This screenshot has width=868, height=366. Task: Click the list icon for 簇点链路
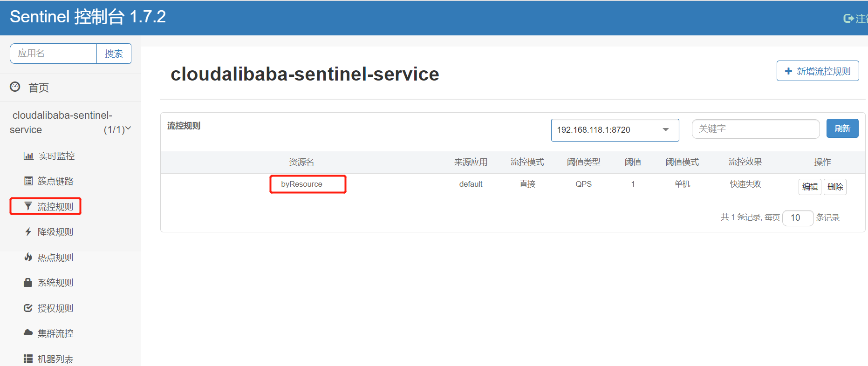click(28, 181)
